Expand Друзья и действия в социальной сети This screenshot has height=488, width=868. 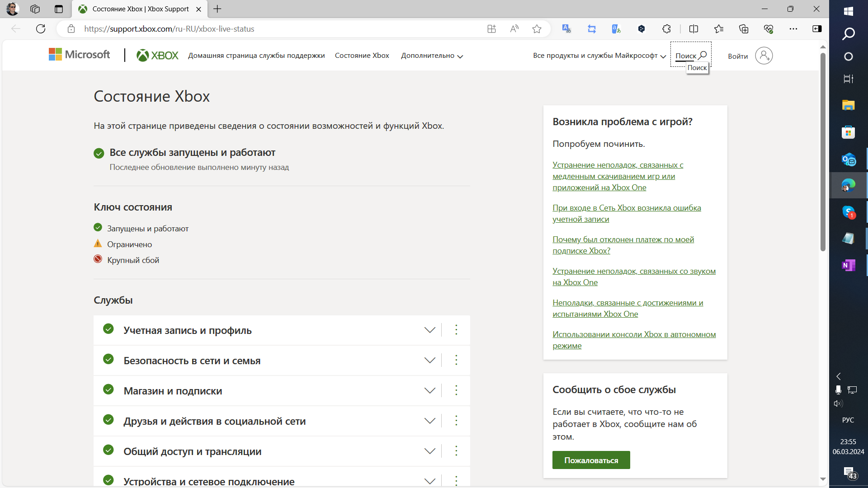(x=429, y=421)
